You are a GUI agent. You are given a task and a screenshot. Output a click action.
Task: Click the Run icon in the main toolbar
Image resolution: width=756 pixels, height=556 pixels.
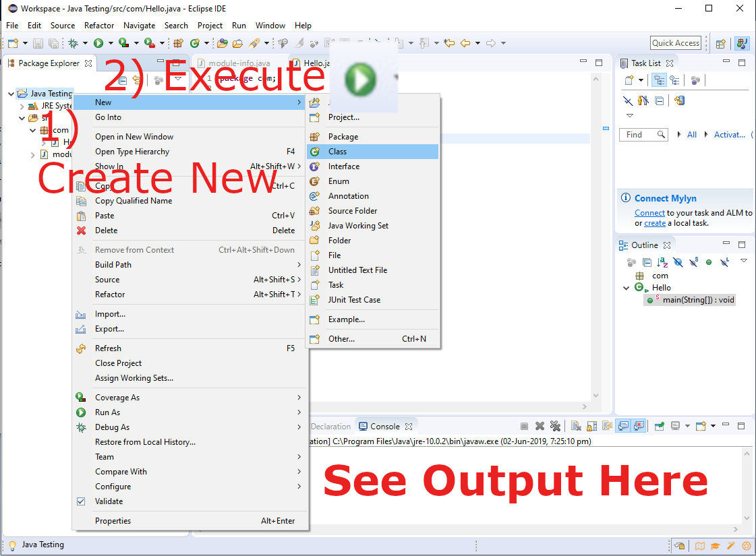point(98,42)
